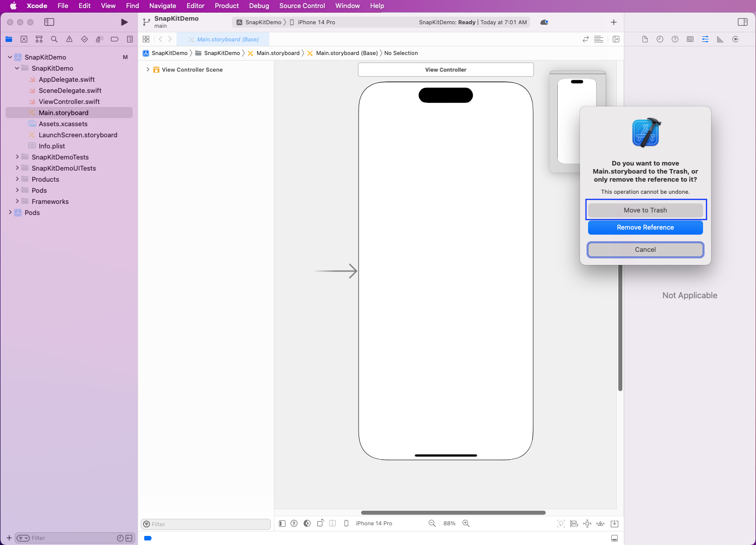Expand the Pods project
756x545 pixels.
[x=10, y=212]
